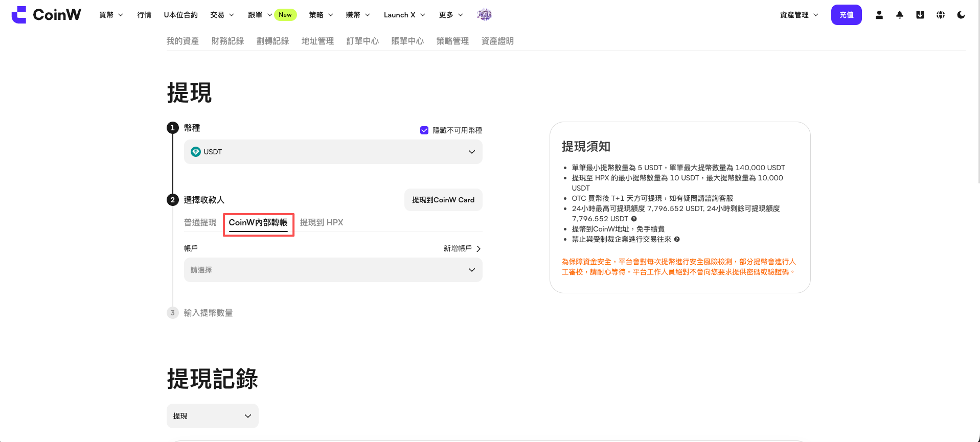
Task: Click the New badge next to 跟單
Action: 285,15
